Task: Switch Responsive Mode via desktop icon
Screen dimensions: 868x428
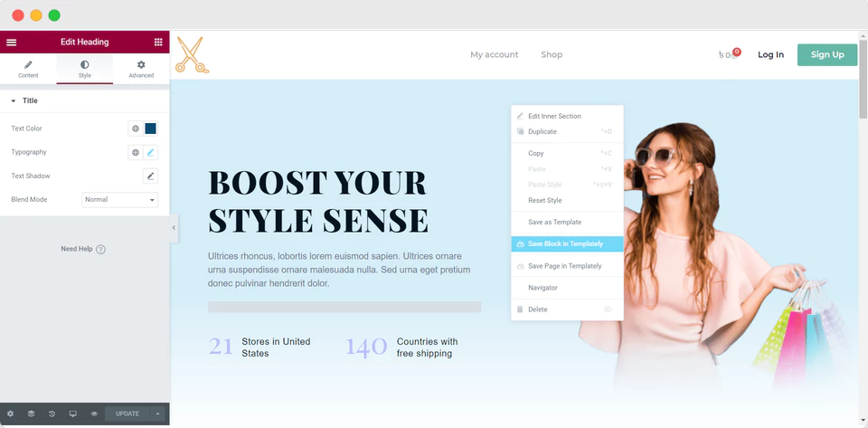Action: (72, 414)
